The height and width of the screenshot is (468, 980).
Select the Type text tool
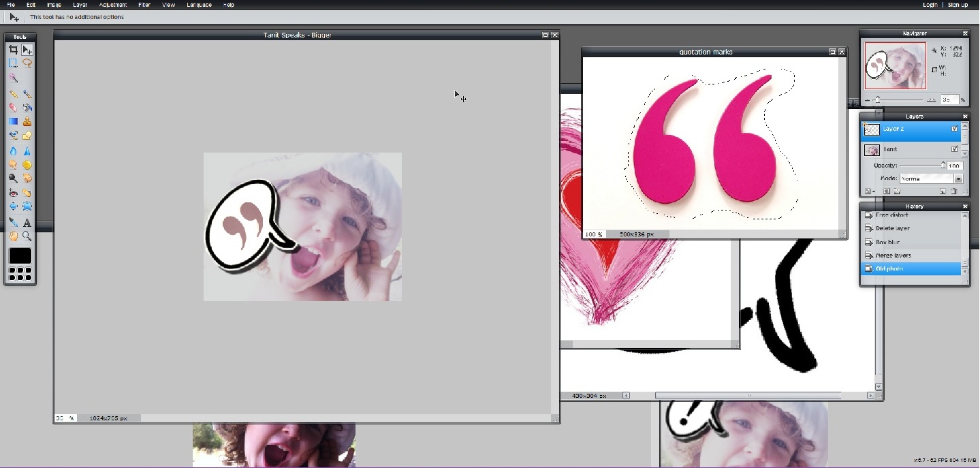pyautogui.click(x=27, y=223)
